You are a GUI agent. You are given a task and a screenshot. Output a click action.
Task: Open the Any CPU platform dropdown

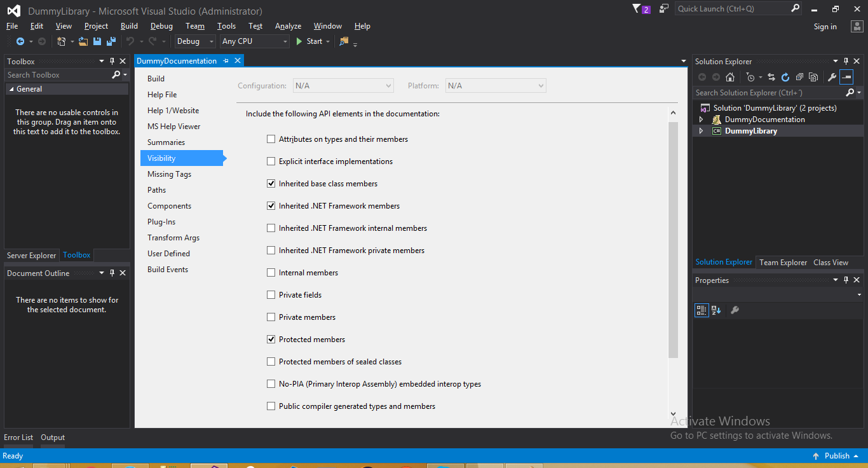coord(254,41)
